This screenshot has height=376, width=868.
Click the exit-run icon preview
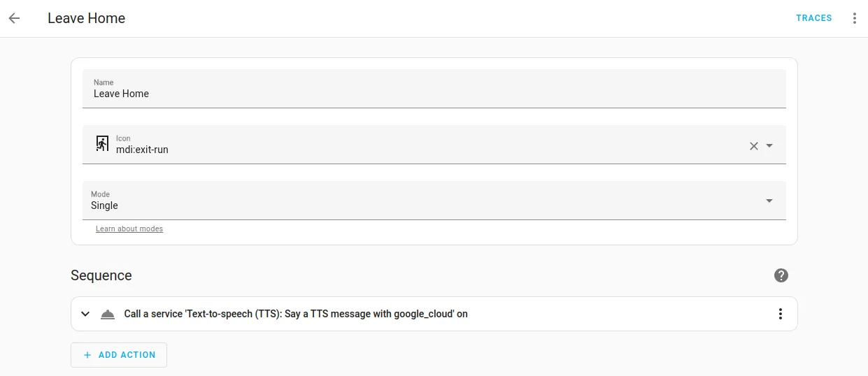pos(102,144)
